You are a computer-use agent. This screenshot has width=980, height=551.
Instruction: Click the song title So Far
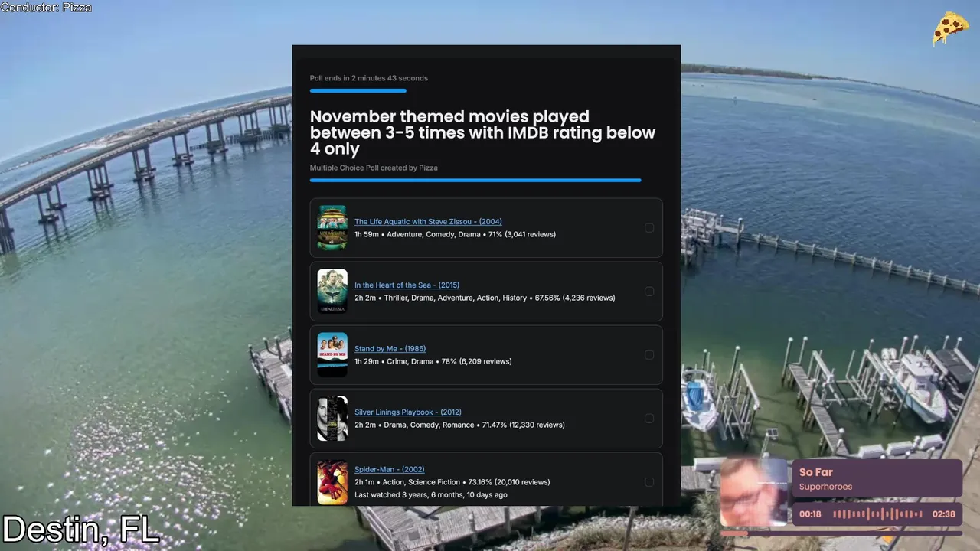[x=816, y=473]
